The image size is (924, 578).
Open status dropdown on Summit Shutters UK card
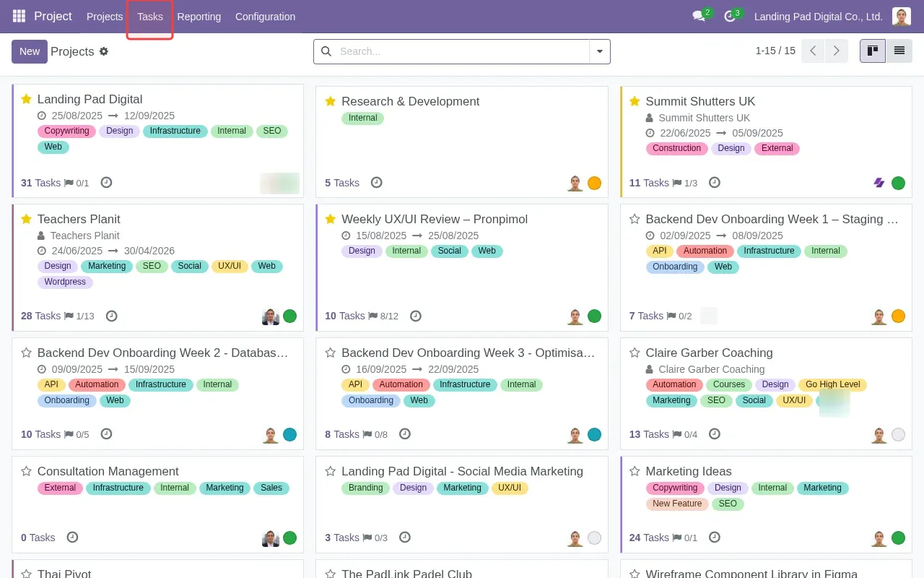(x=899, y=183)
